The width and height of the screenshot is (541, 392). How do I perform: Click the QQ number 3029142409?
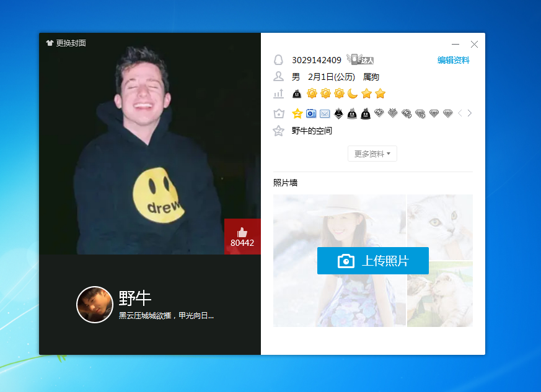(x=317, y=60)
